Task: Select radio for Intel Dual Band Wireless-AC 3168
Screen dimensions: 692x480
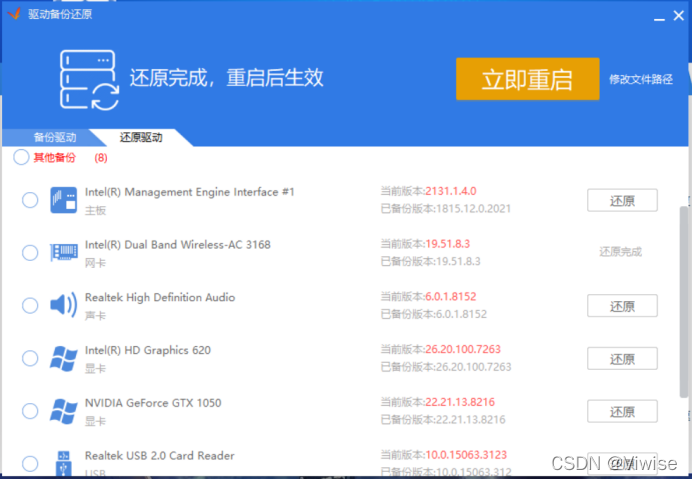Action: click(x=30, y=253)
